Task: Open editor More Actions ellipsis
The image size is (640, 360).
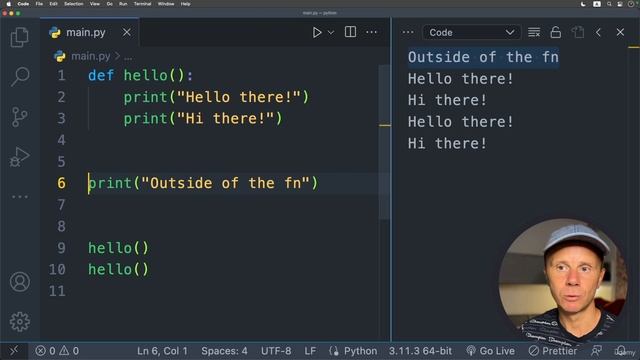Action: 371,32
